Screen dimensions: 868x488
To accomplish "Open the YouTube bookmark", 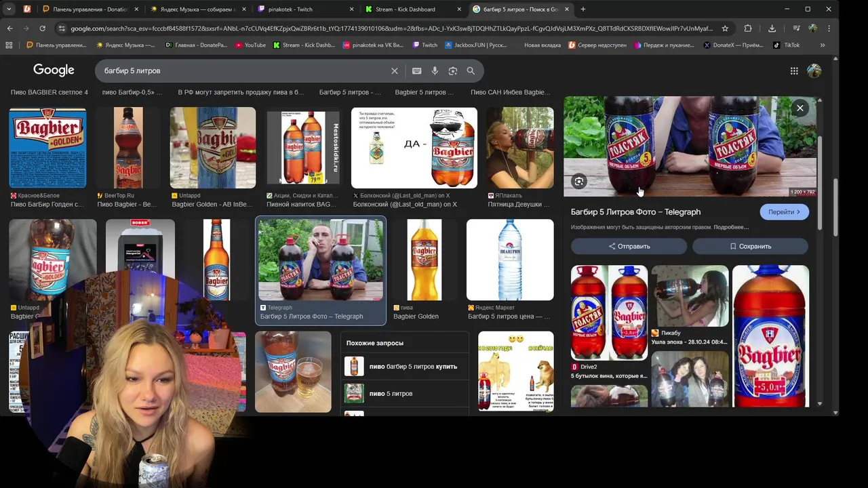I will coord(250,45).
